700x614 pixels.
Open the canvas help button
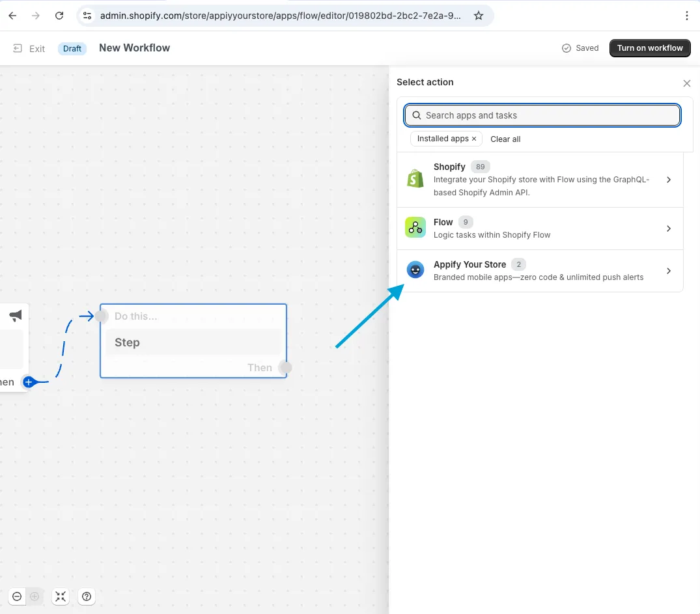pyautogui.click(x=87, y=596)
